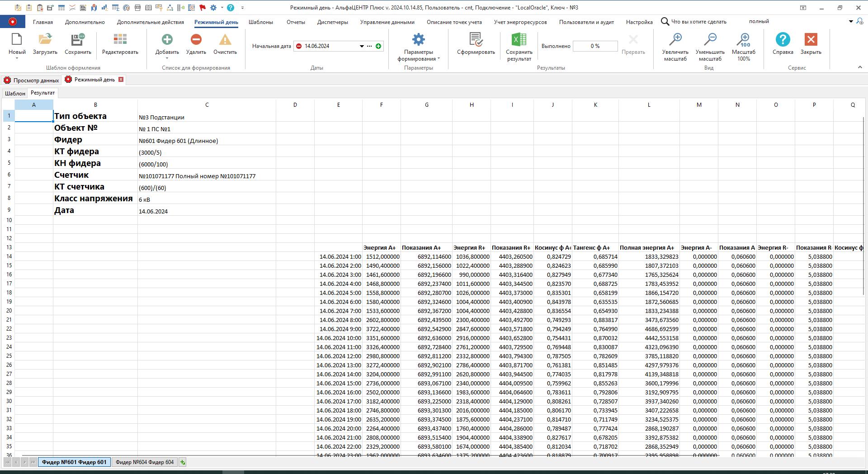Click the Сформировать report icon

(476, 40)
